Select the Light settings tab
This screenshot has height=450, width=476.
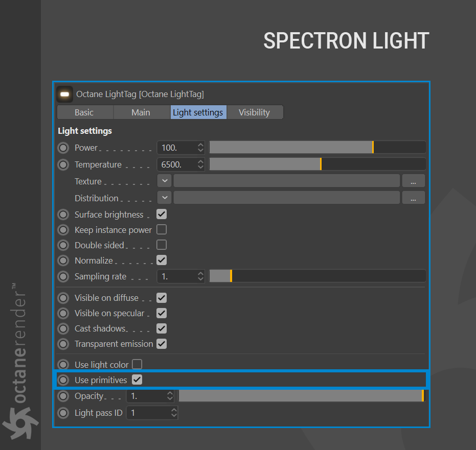click(x=198, y=112)
